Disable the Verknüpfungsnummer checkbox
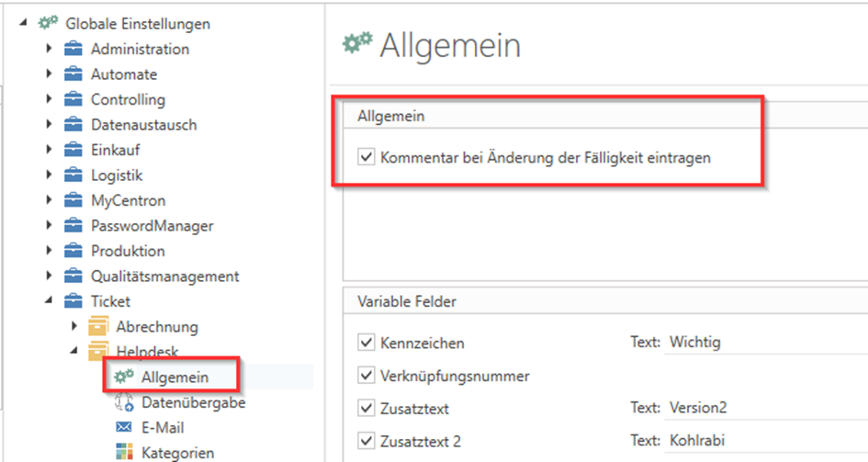The width and height of the screenshot is (868, 462). (365, 376)
